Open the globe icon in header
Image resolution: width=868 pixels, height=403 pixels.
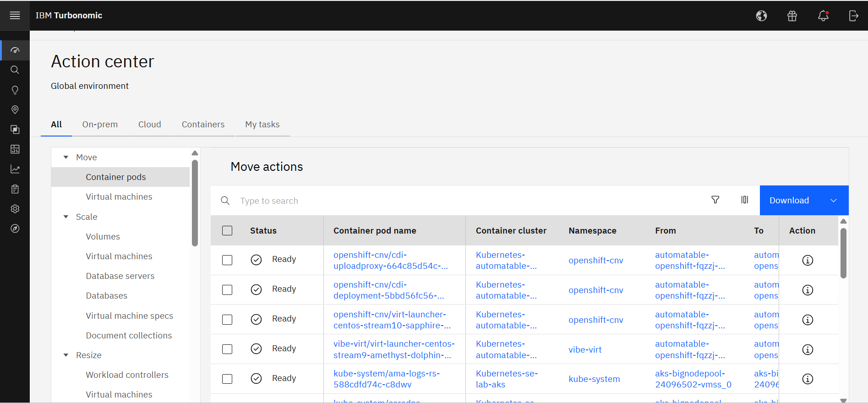pyautogui.click(x=761, y=16)
